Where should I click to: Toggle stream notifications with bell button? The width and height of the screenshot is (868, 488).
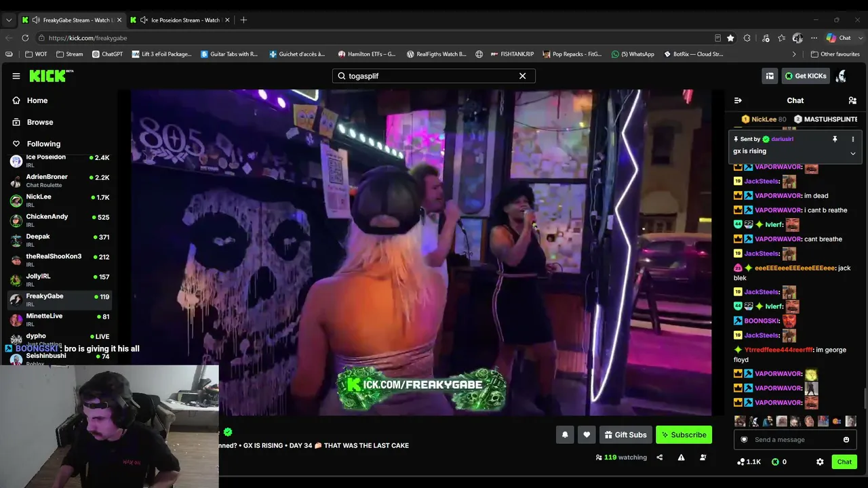point(565,434)
